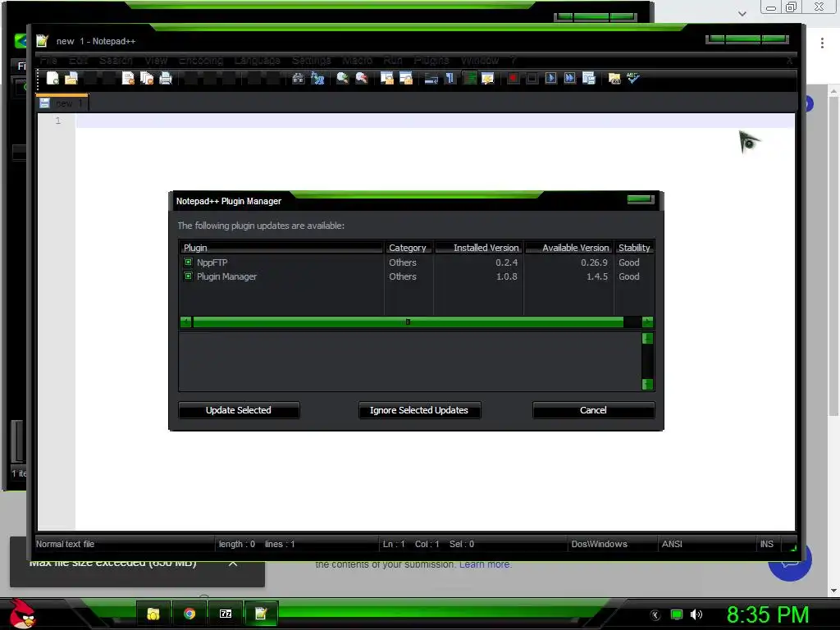Click the Replace toolbar icon
The height and width of the screenshot is (630, 840).
click(x=317, y=78)
